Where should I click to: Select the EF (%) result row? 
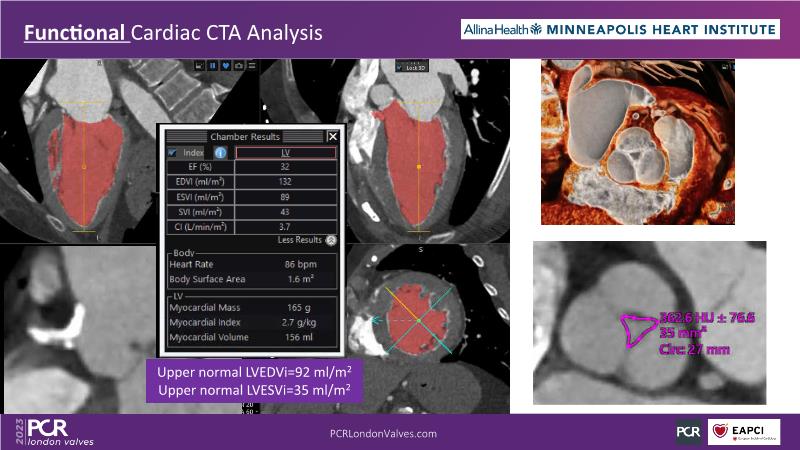pyautogui.click(x=250, y=167)
